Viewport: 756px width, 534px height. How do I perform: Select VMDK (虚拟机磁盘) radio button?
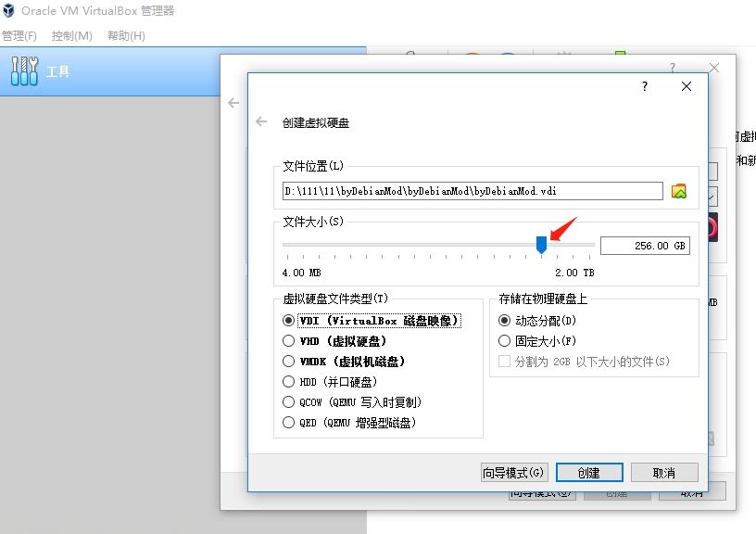[x=288, y=362]
